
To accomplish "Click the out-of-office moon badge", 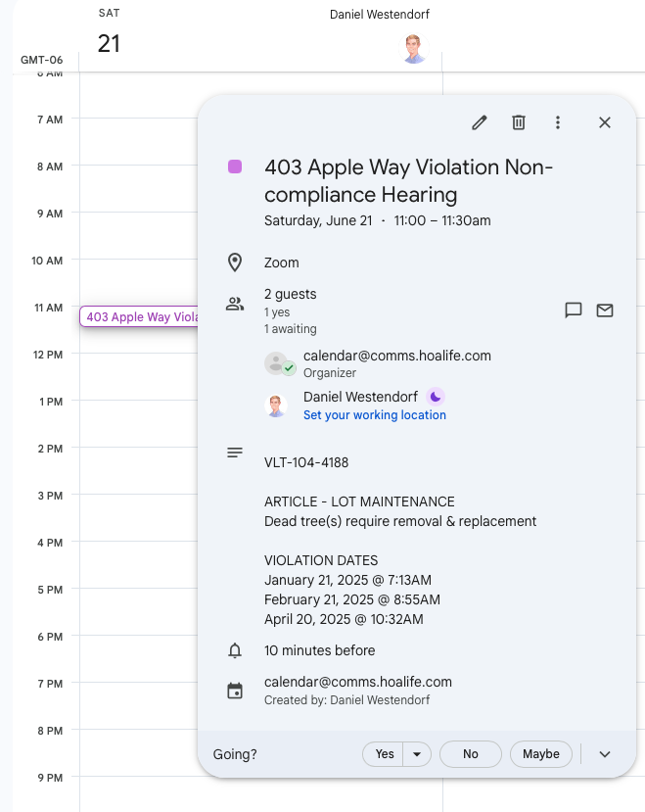I will 436,398.
